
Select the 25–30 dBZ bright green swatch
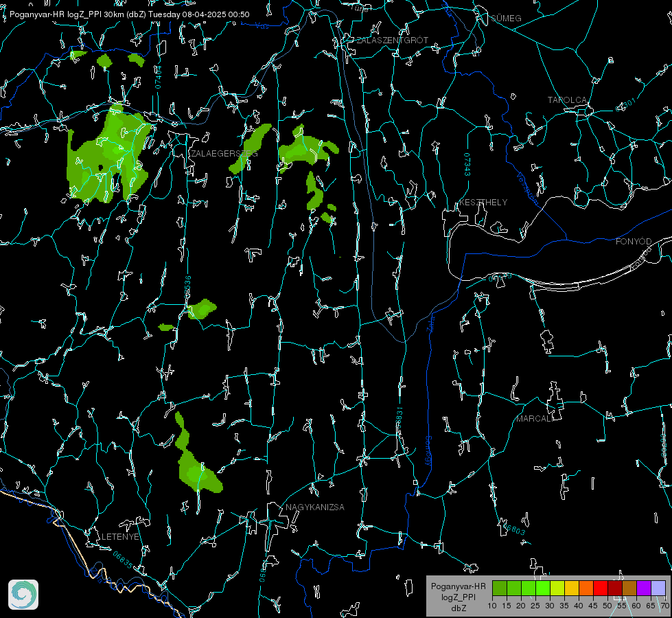[x=543, y=588]
